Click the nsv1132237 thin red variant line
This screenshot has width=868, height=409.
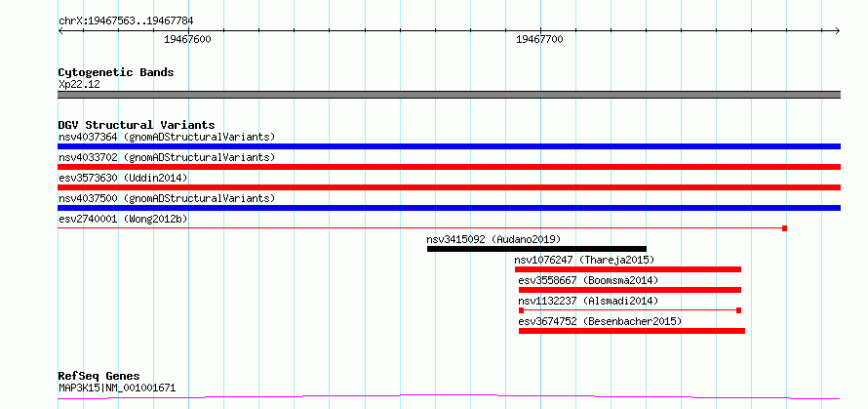[x=630, y=310]
